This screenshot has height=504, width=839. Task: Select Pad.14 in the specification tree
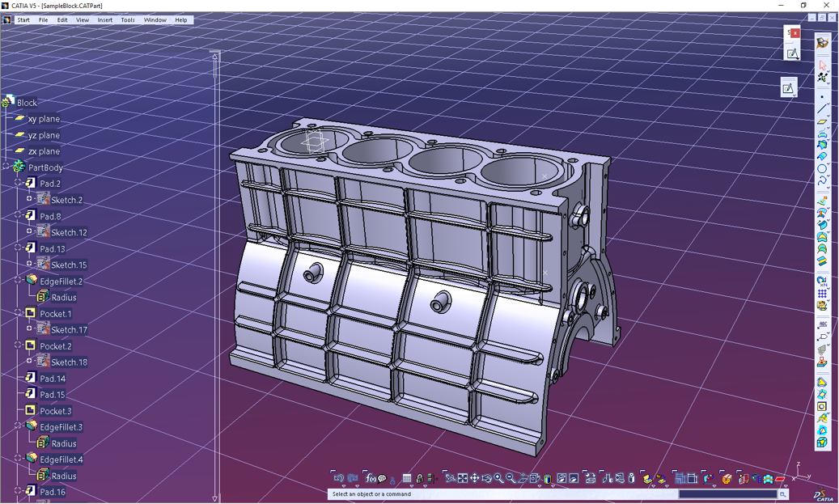click(53, 379)
